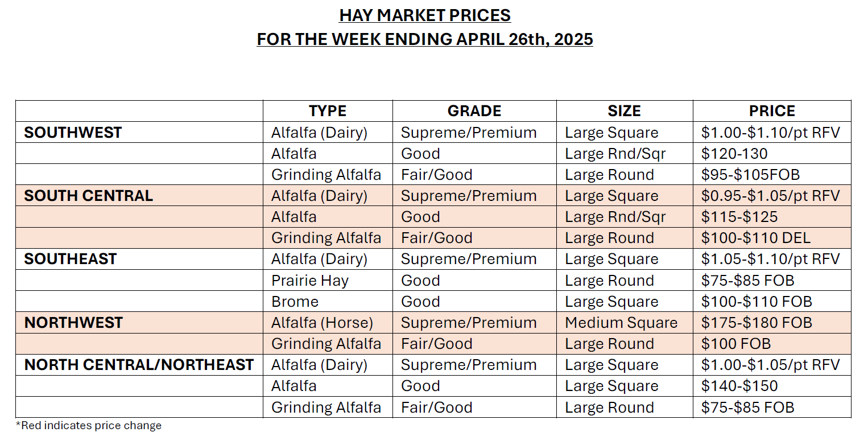Select the $120-130 price cell

[x=734, y=154]
